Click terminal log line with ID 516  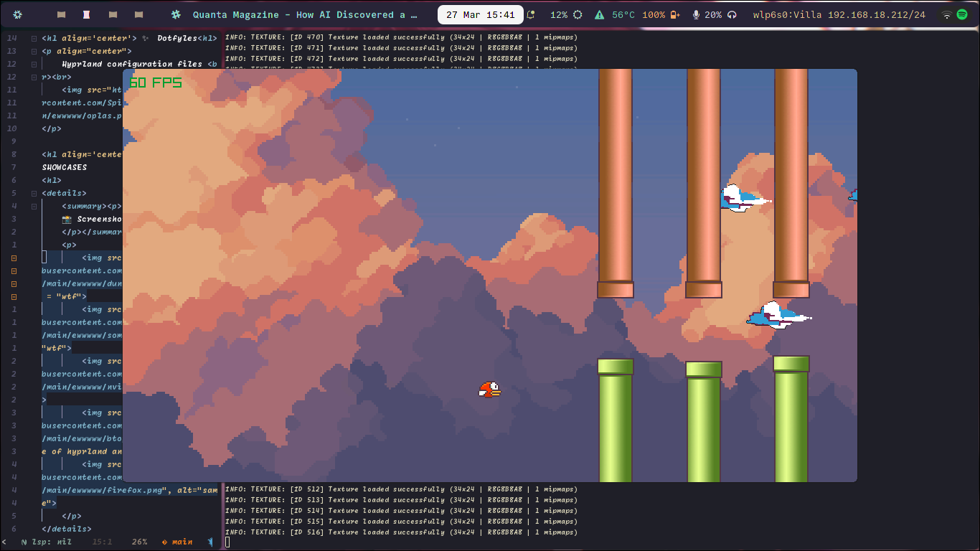[x=401, y=532]
